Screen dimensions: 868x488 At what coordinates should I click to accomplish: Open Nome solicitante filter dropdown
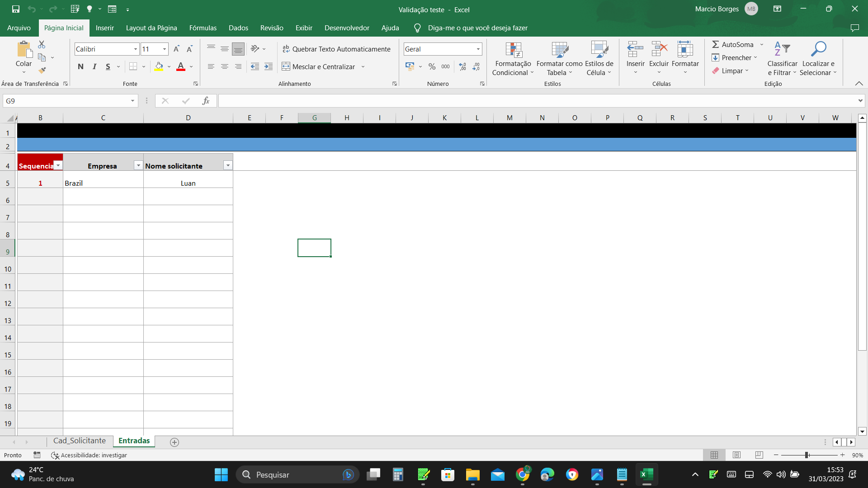pos(228,165)
